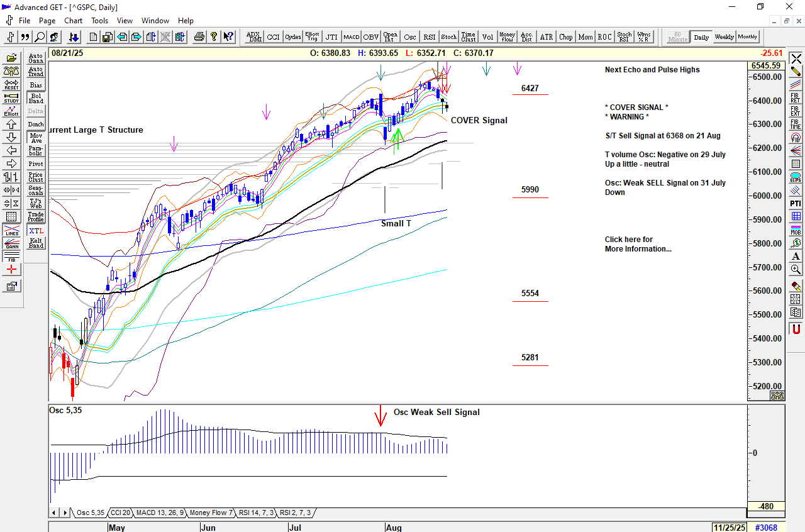Switch chart to Weekly timeframe
The width and height of the screenshot is (805, 532).
[724, 37]
